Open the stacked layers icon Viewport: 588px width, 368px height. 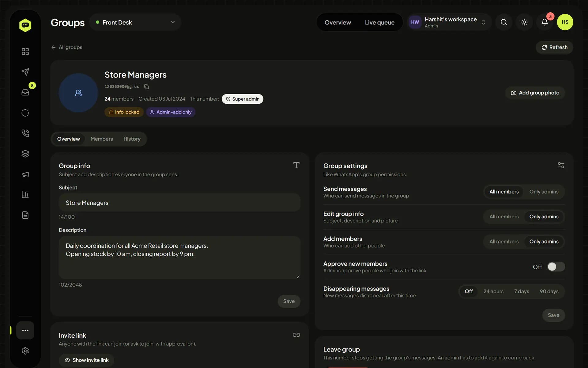[x=25, y=154]
